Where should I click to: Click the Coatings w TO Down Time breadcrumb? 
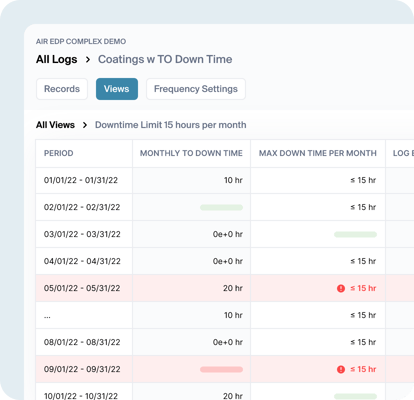click(165, 59)
